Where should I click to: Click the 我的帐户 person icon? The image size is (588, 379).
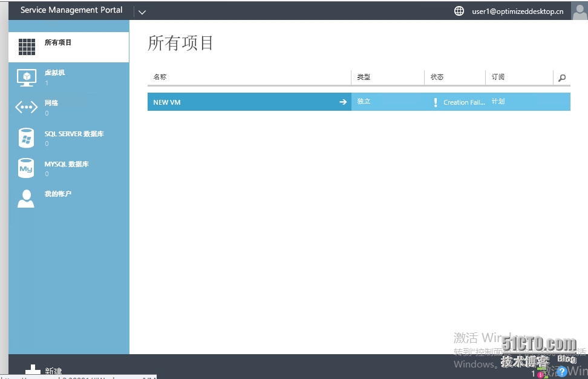click(x=26, y=199)
